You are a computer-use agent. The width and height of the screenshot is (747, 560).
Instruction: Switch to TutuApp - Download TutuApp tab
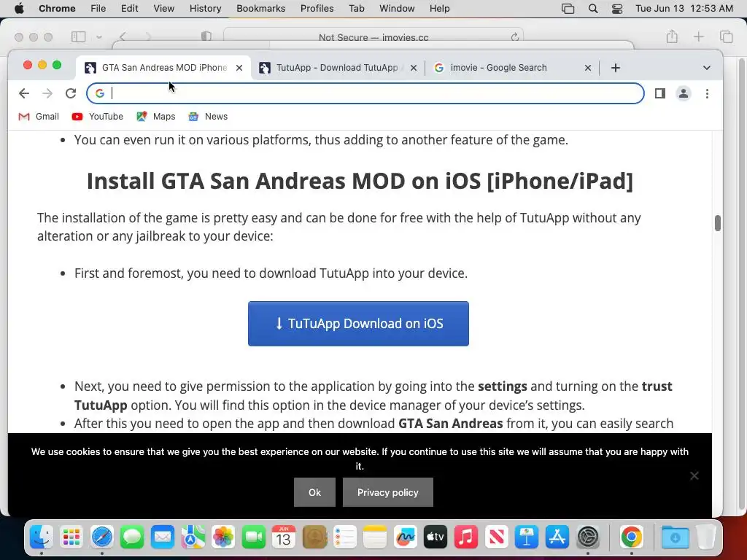[x=338, y=68]
